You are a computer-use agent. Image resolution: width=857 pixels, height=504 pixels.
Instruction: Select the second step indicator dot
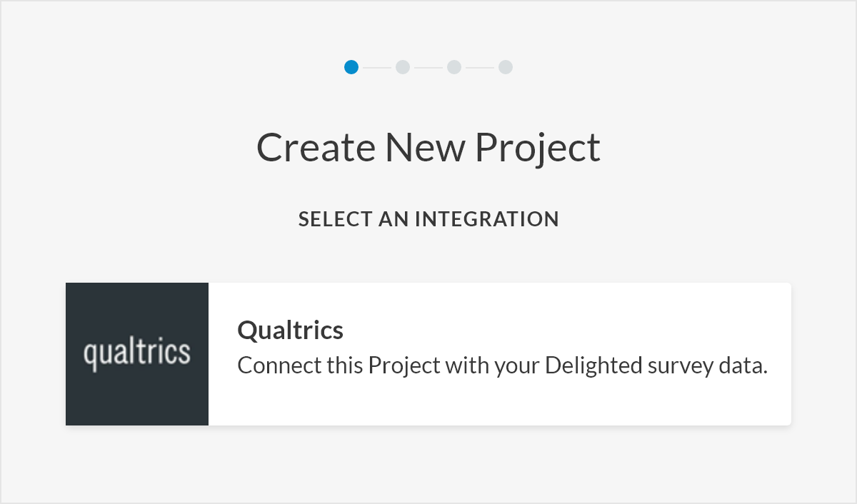(403, 67)
